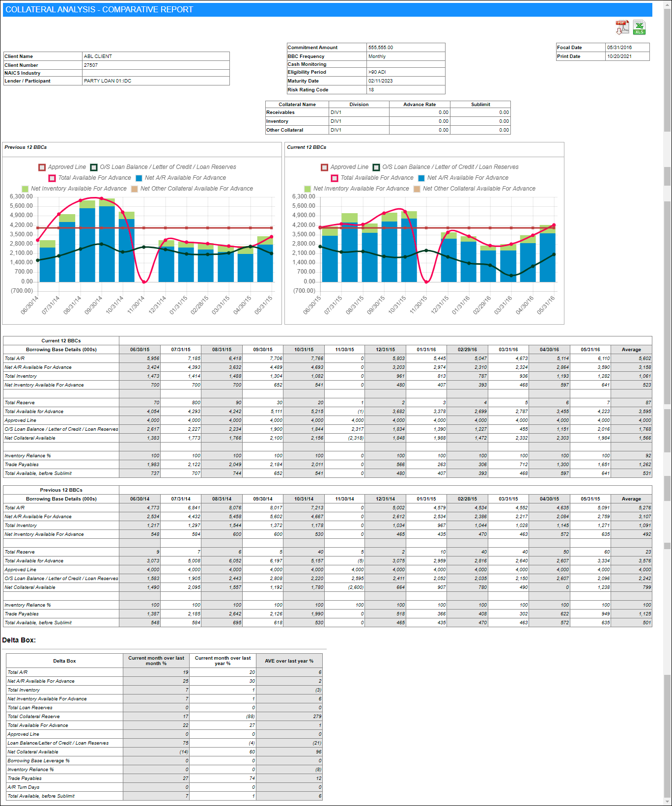Screen dimensions: 672x806
Task: Click O/S Loan Balance legend icon in Current chart
Action: [376, 167]
